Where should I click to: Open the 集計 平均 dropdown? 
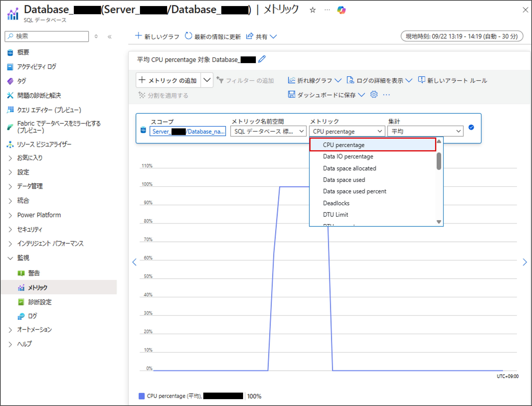click(x=425, y=131)
